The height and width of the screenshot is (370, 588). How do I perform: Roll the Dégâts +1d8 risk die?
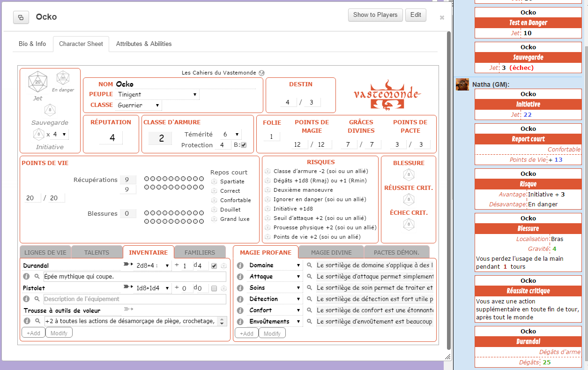[x=268, y=181]
